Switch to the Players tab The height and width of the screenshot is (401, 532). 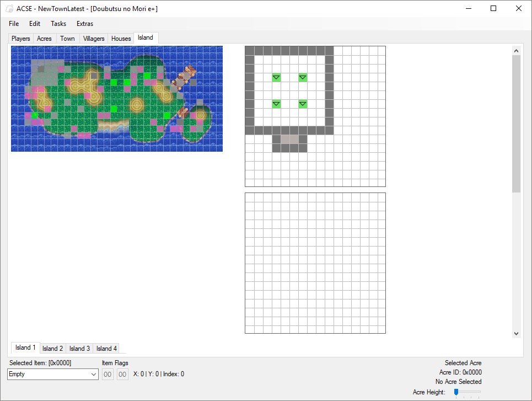click(21, 39)
